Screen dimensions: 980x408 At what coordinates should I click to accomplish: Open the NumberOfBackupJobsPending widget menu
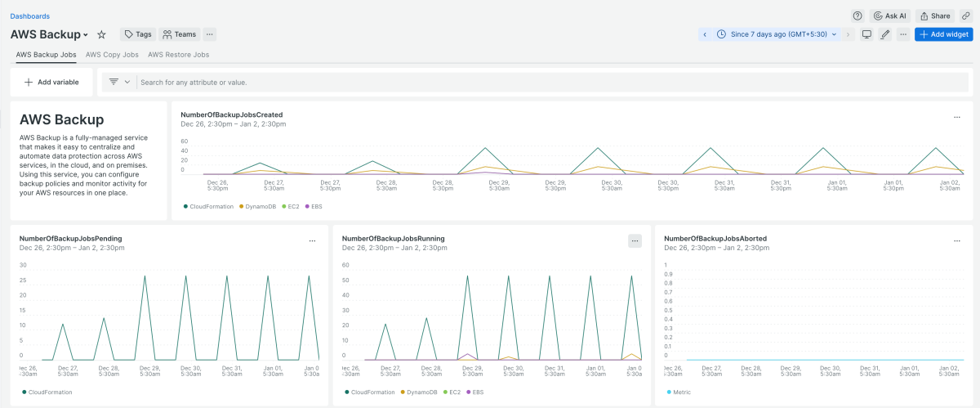312,241
